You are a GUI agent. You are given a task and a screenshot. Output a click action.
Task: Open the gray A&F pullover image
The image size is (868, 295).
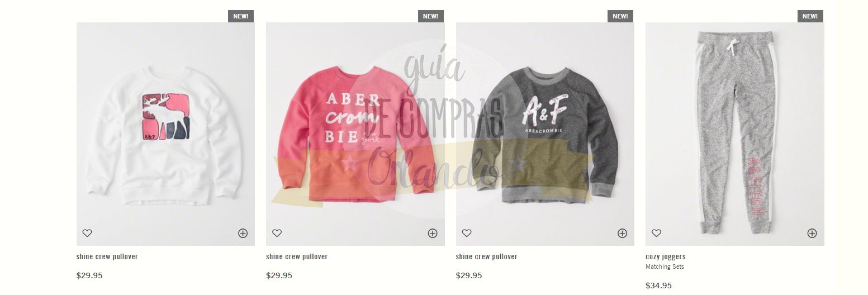pos(545,134)
